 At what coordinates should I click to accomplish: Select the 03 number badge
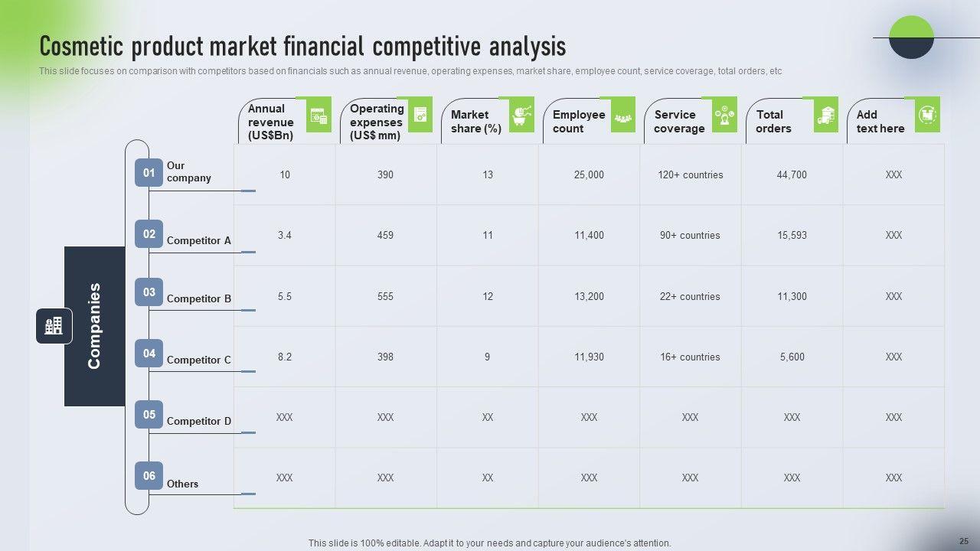[149, 292]
